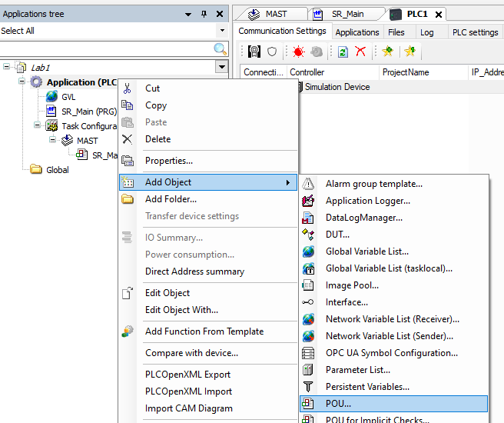The width and height of the screenshot is (504, 423).
Task: Click the red X remove icon
Action: [x=360, y=52]
